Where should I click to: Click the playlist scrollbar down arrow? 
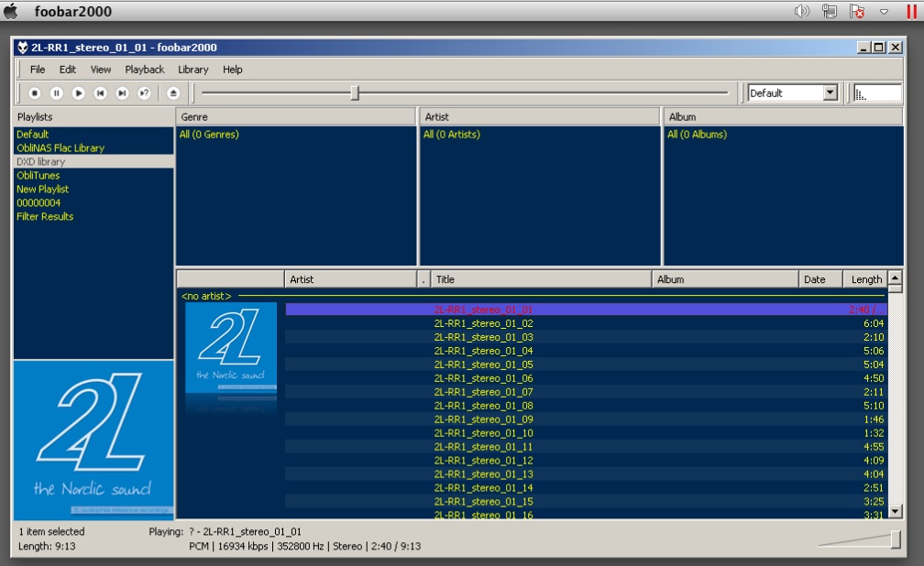895,512
